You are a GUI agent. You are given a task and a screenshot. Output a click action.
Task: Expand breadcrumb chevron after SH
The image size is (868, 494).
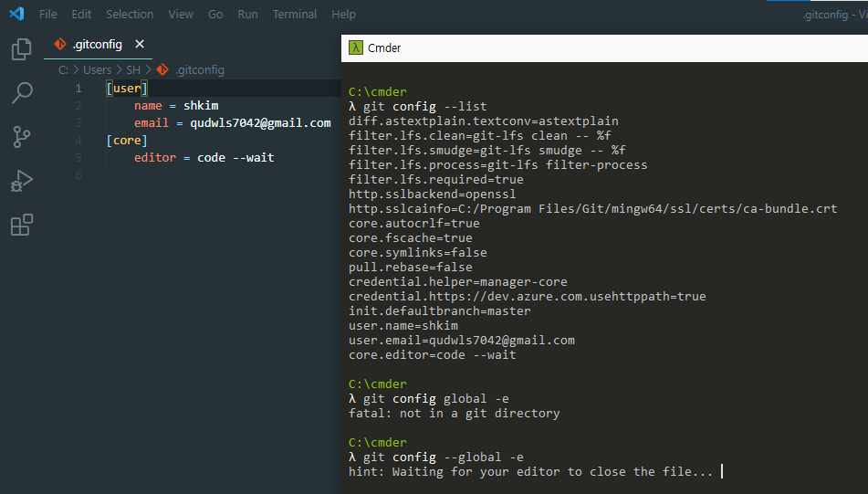point(149,69)
